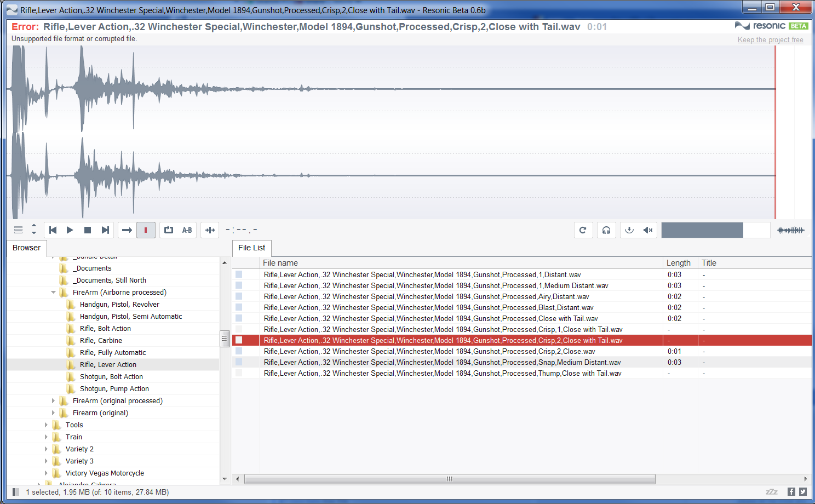
Task: Toggle the mute speaker button
Action: pos(647,230)
